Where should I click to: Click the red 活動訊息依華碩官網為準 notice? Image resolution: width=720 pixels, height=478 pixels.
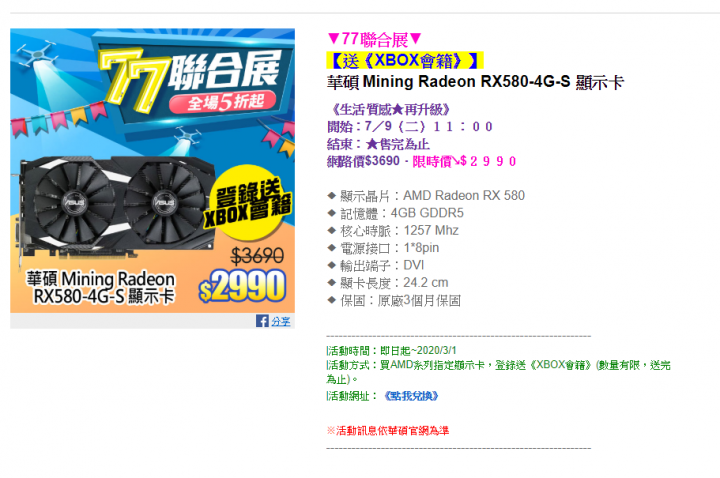[x=388, y=431]
